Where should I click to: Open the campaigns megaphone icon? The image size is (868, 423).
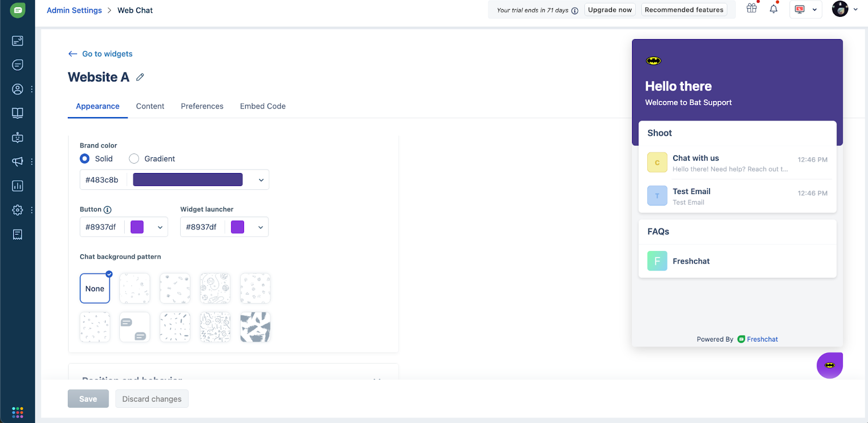[17, 162]
